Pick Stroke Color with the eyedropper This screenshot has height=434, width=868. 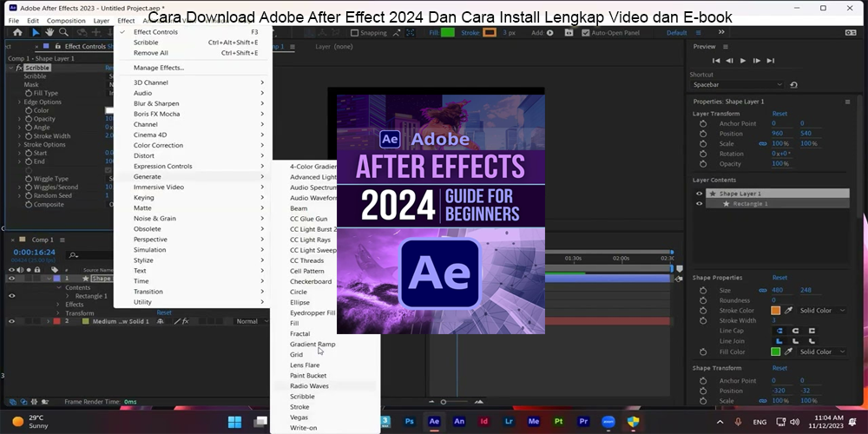click(788, 311)
